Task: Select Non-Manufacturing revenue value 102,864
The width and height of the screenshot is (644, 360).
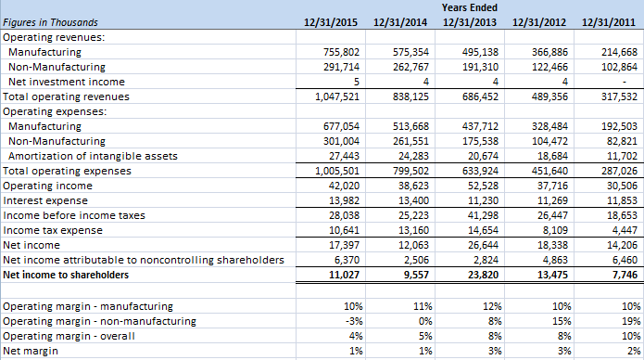Action: 619,67
